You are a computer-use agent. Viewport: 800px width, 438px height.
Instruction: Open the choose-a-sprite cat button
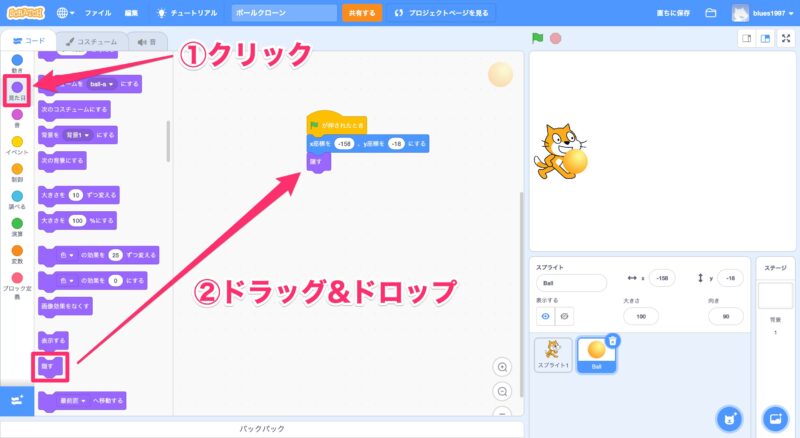[x=729, y=417]
